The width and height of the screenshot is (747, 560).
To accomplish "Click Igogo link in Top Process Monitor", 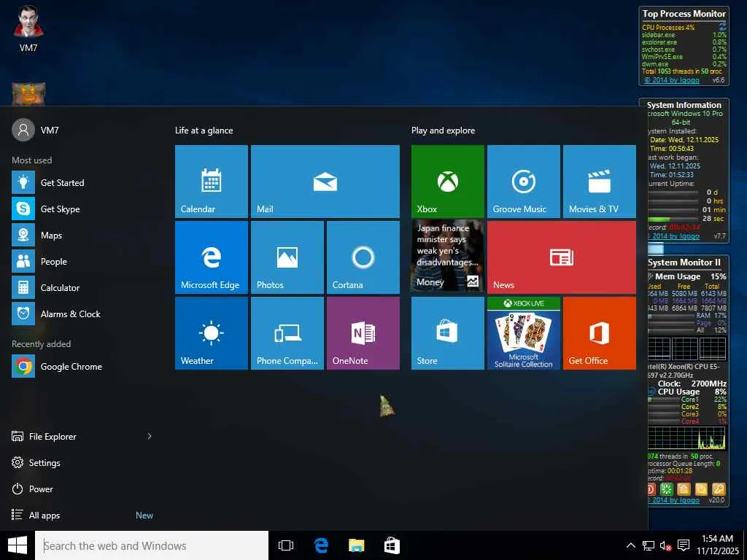I will [672, 80].
